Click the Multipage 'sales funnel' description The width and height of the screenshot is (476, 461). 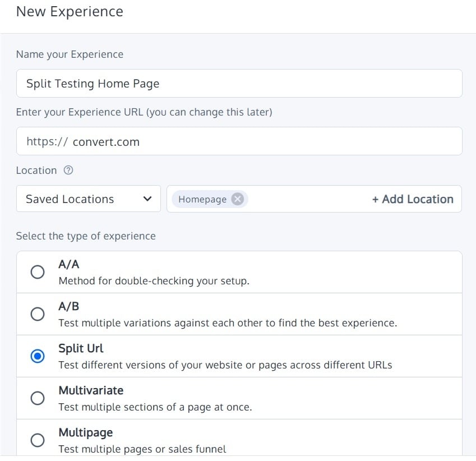pyautogui.click(x=142, y=449)
